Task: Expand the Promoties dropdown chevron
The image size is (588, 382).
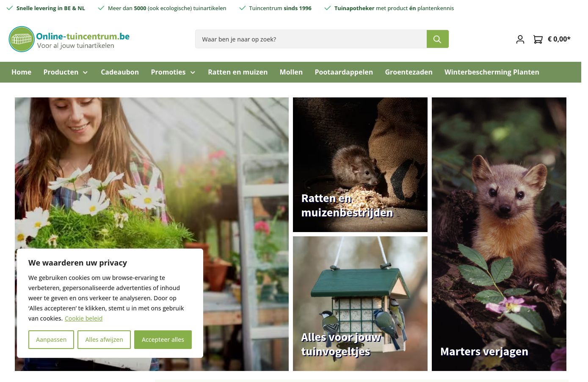Action: 193,72
